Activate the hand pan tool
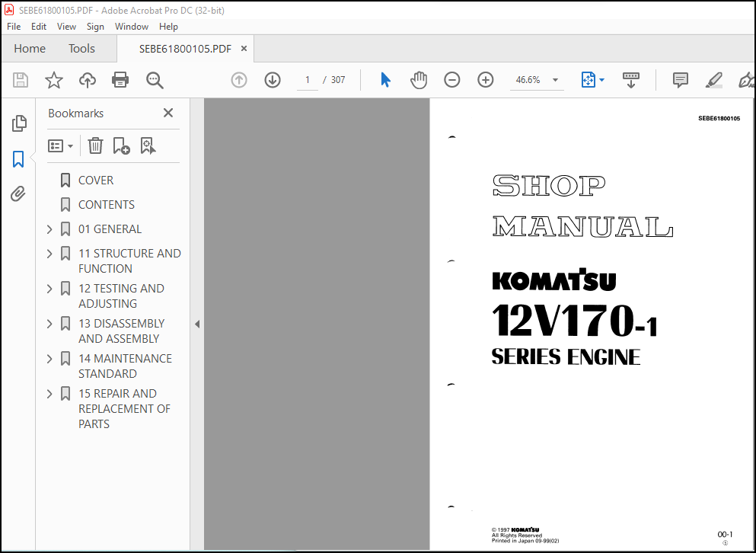756x553 pixels. pos(419,80)
